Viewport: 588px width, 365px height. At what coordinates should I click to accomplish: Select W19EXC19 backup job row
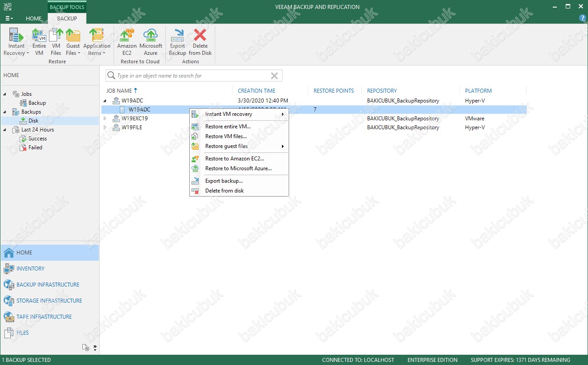314,119
